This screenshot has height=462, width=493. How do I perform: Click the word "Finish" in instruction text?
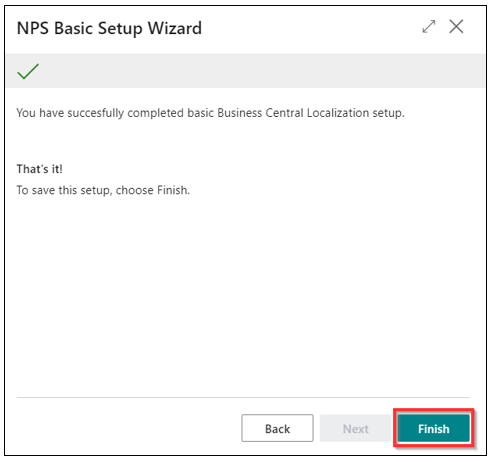pos(172,190)
